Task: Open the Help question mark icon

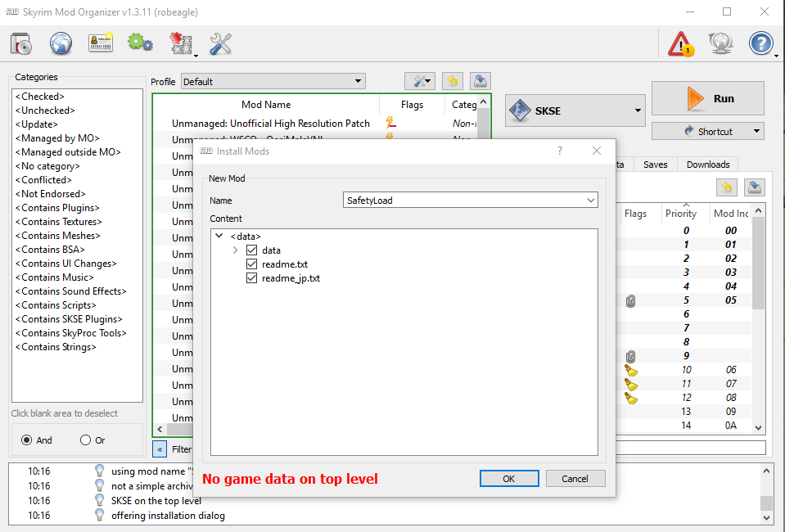Action: 760,44
